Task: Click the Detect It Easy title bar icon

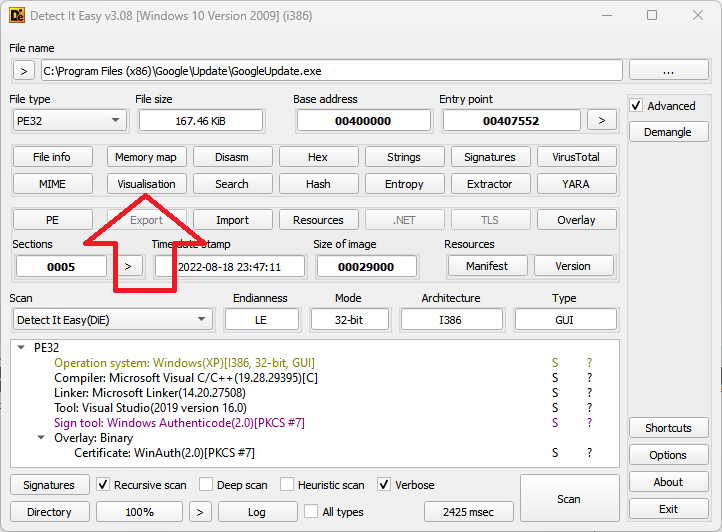Action: click(x=17, y=15)
